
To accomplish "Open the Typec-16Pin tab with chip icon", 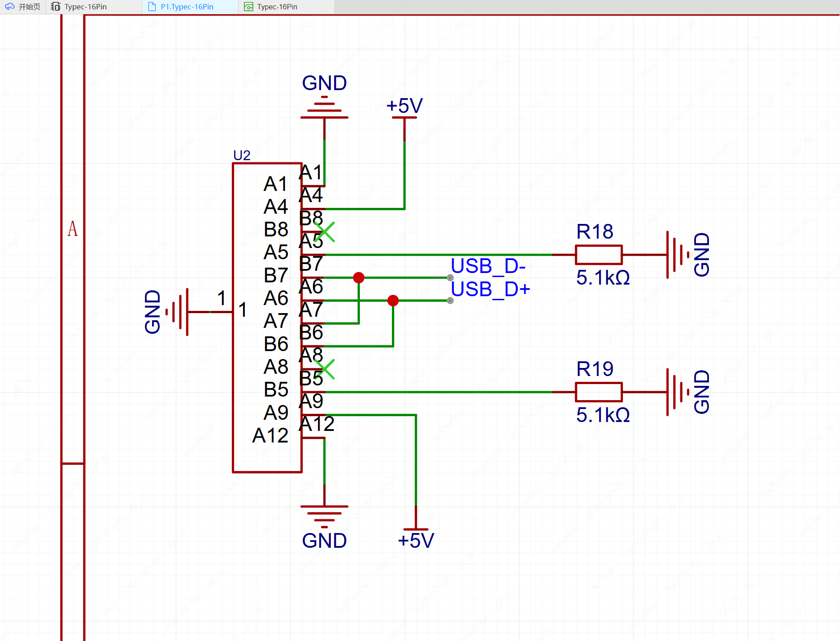I will coord(85,7).
